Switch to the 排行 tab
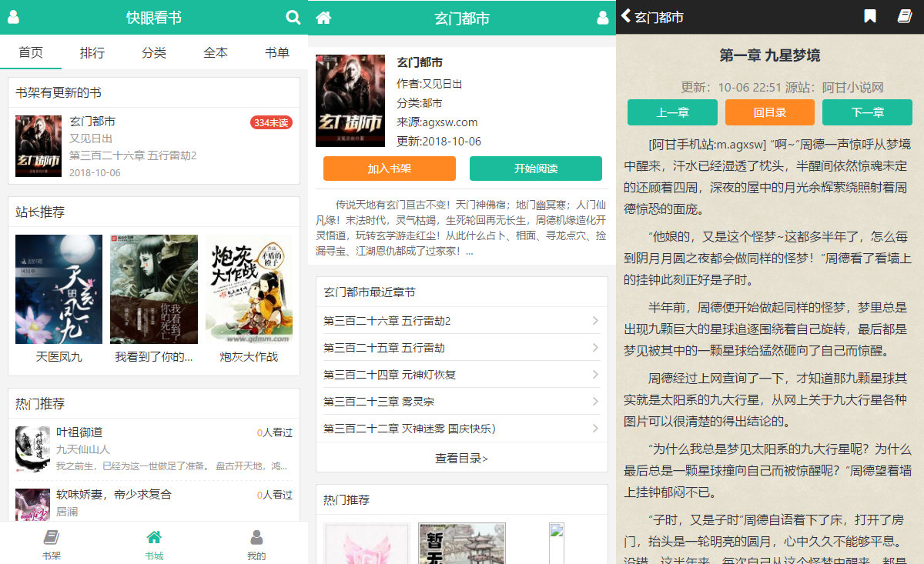 (92, 52)
